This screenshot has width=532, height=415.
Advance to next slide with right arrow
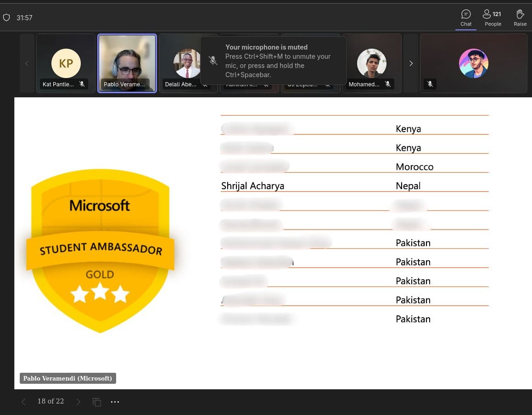(x=78, y=401)
